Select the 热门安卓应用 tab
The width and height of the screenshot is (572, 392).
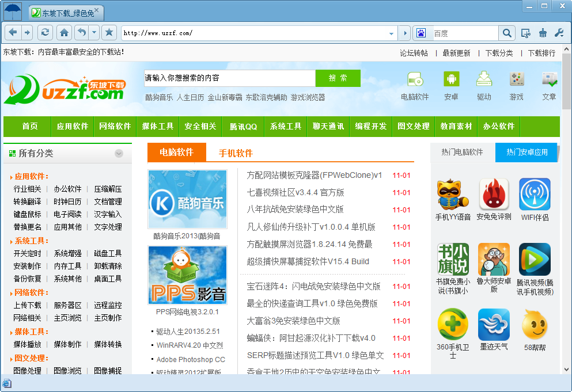click(526, 152)
